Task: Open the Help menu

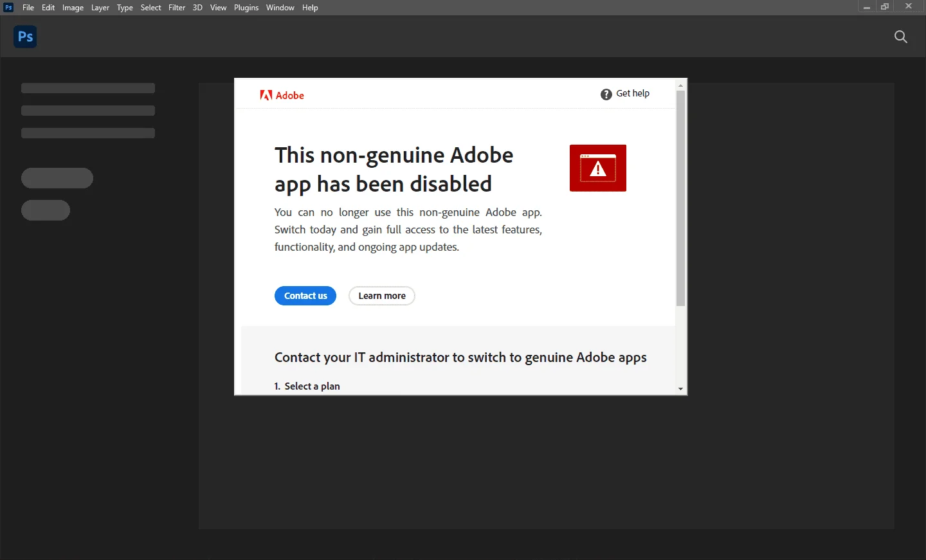Action: tap(310, 8)
